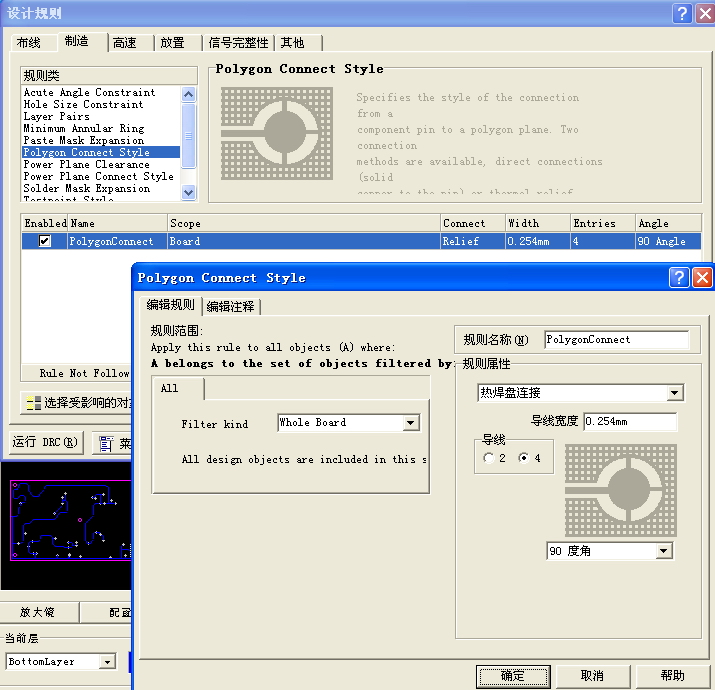The image size is (715, 690).
Task: Choose Solder Mask Expansion rule
Action: coord(87,188)
